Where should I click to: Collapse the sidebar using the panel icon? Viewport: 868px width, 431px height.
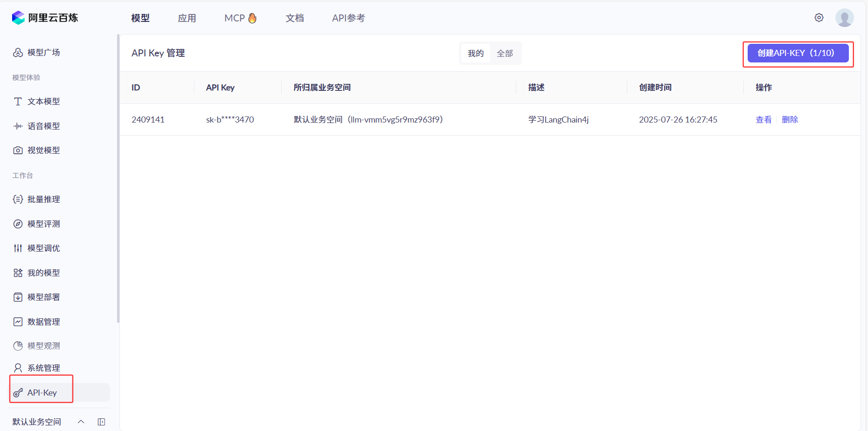point(101,422)
